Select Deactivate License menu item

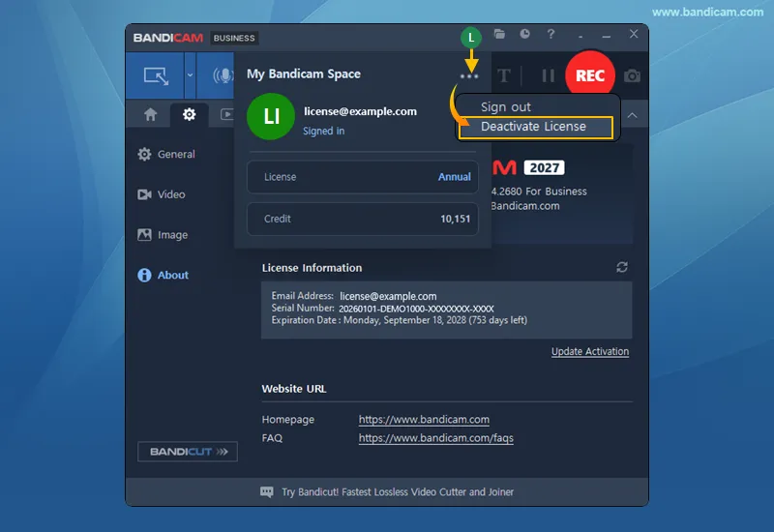click(x=536, y=127)
